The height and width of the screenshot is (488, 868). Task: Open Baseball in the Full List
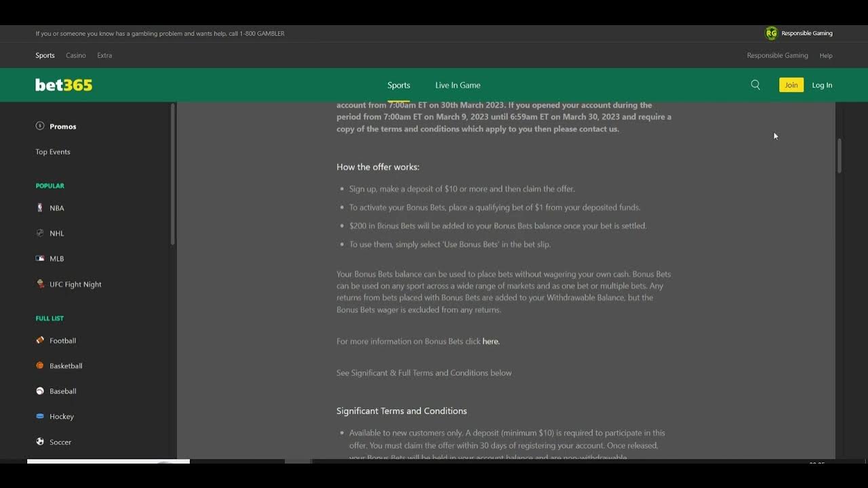click(x=62, y=391)
